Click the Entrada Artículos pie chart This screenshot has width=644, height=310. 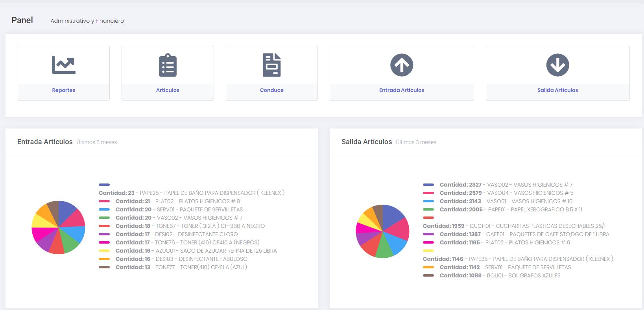coord(58,227)
